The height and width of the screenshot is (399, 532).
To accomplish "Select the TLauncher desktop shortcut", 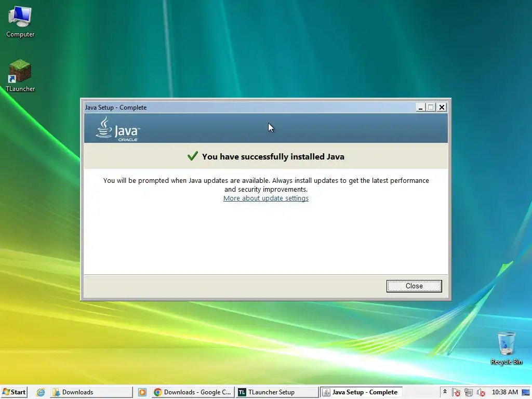I will [x=20, y=76].
